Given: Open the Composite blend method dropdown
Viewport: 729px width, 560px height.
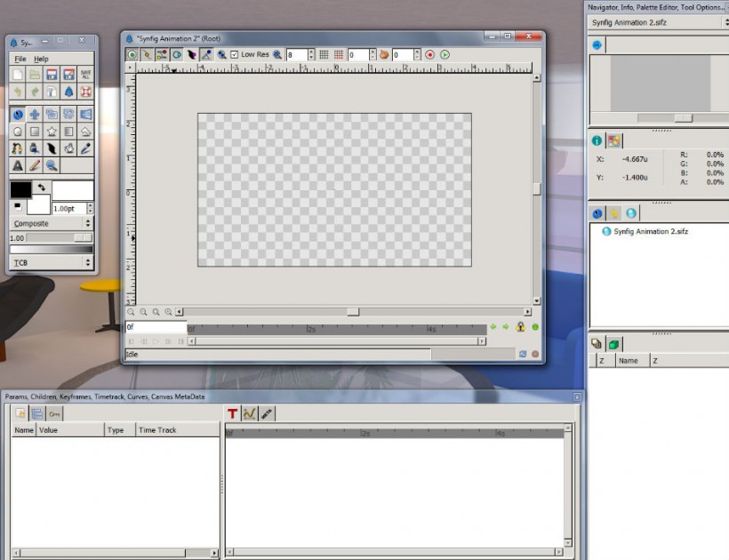Looking at the screenshot, I should click(52, 223).
